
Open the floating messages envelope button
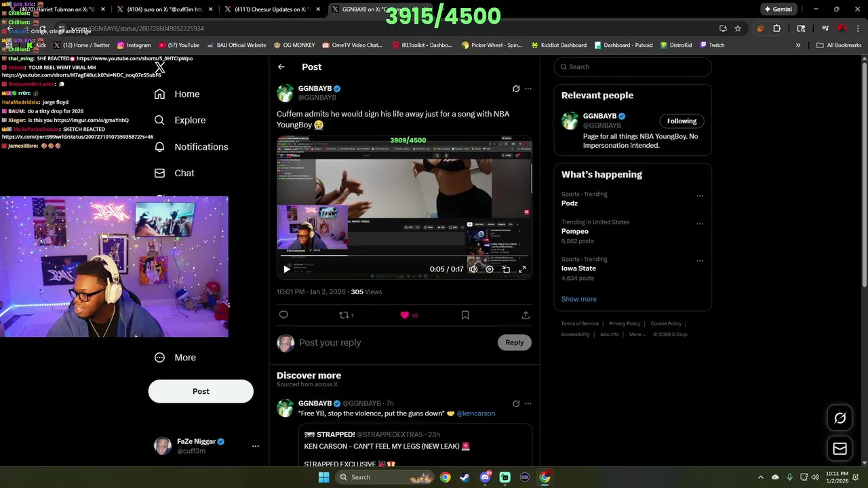point(840,449)
